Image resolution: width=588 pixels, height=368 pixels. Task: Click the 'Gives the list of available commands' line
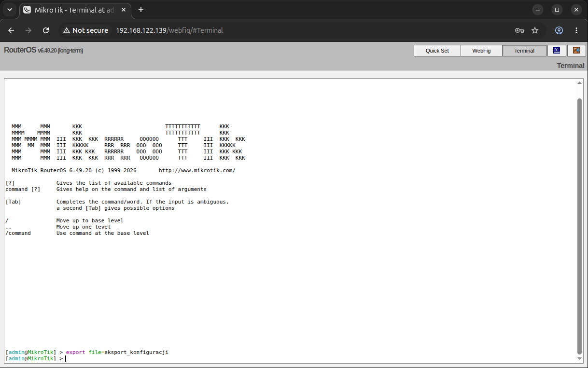tap(114, 183)
